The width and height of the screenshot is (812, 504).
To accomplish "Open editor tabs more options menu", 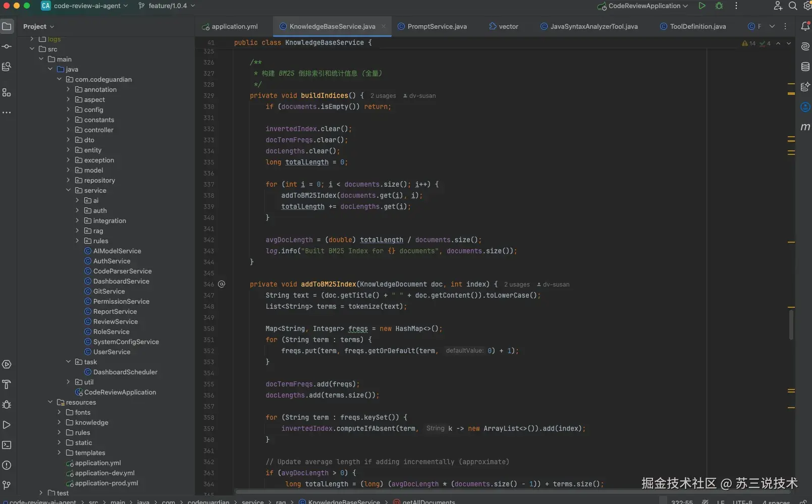I will pyautogui.click(x=785, y=26).
